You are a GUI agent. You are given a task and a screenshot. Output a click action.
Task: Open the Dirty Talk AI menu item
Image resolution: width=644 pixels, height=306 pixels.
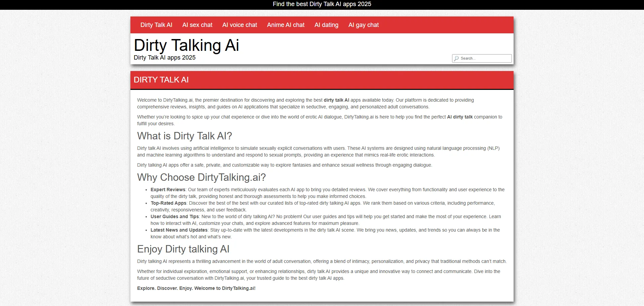coord(156,25)
